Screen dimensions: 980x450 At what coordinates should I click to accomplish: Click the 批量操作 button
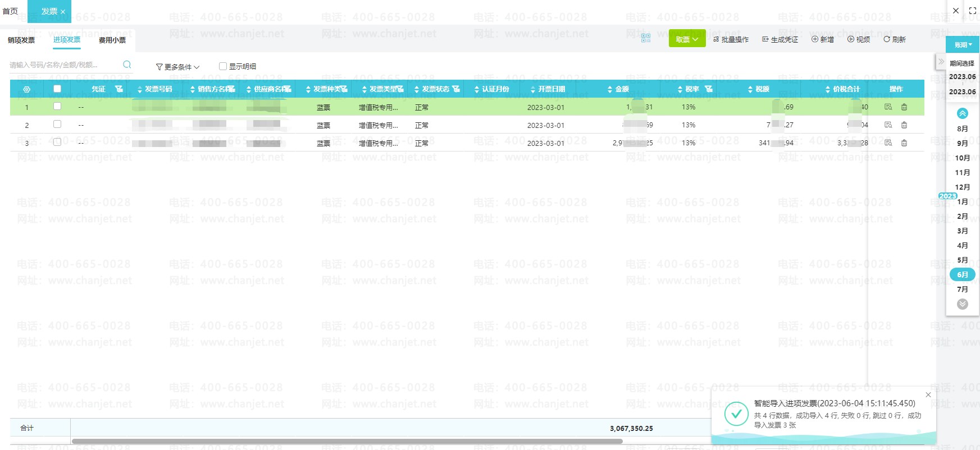click(x=731, y=39)
